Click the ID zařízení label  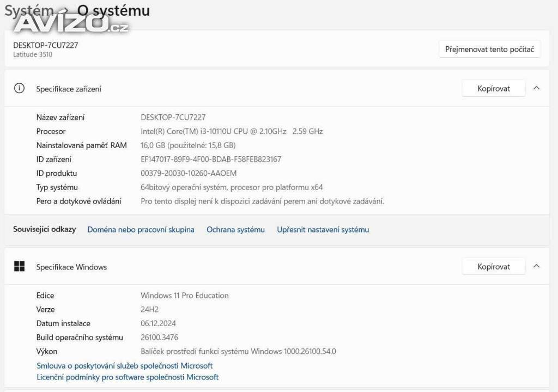coord(54,160)
